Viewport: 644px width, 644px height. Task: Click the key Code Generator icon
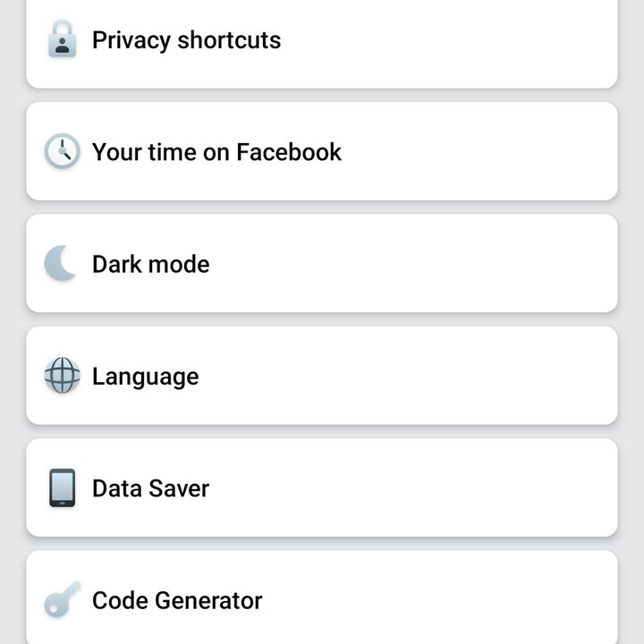point(62,599)
